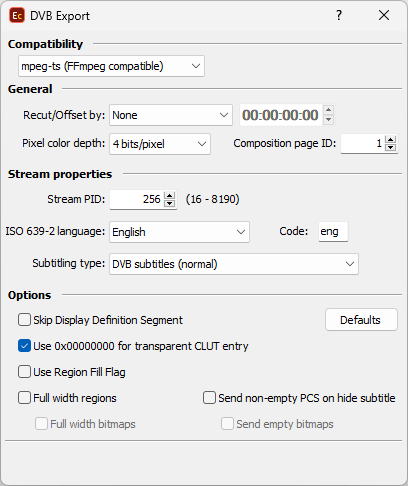Expand the Recut/Offset by dropdown
408x486 pixels.
[171, 115]
